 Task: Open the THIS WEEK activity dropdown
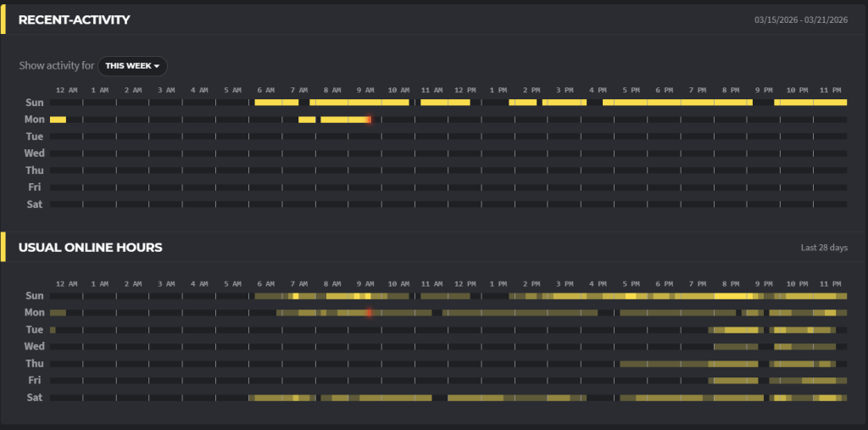(x=132, y=66)
